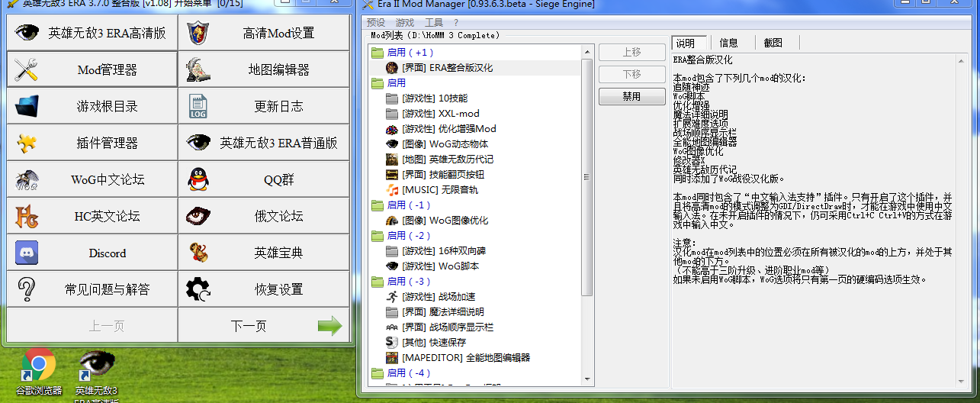Switch to the 截图 tab
Screen dimensions: 980x403
click(x=773, y=43)
